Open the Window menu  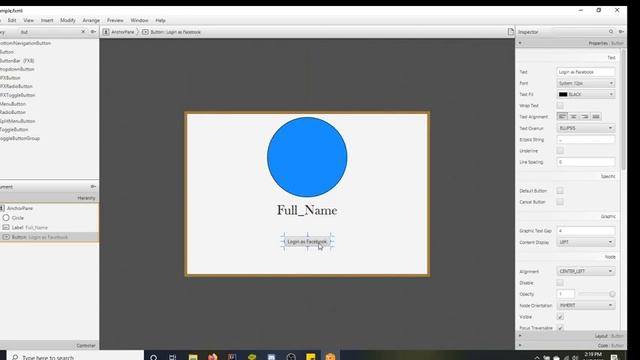click(x=139, y=20)
